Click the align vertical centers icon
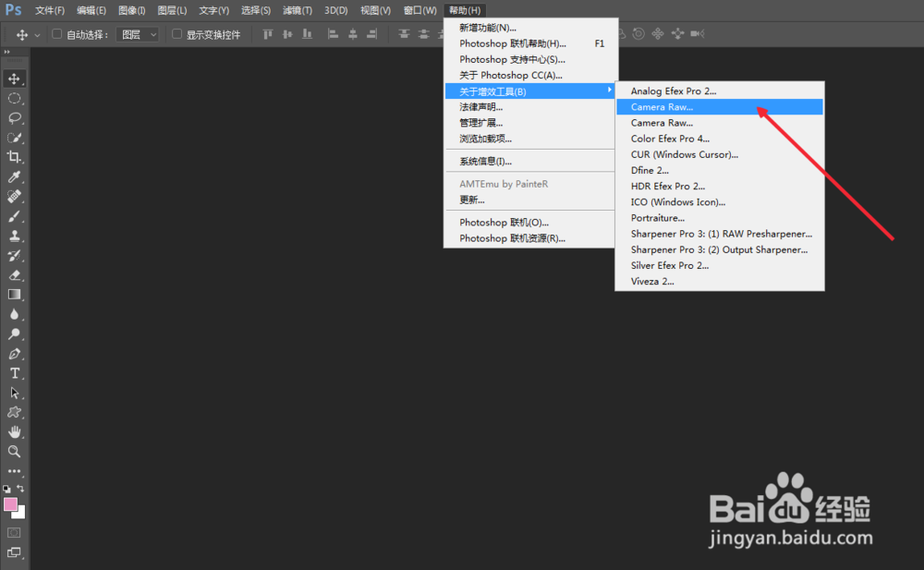924x570 pixels. click(287, 34)
